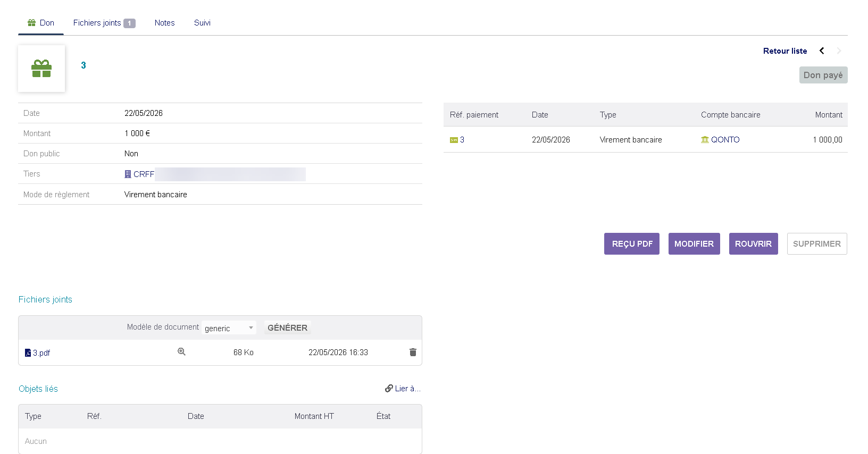Open the CRFF third-party link
The height and width of the screenshot is (454, 868).
click(144, 174)
